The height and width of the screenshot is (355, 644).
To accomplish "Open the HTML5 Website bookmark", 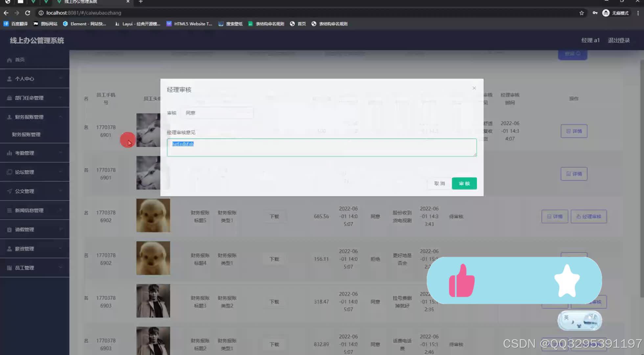I will point(189,24).
